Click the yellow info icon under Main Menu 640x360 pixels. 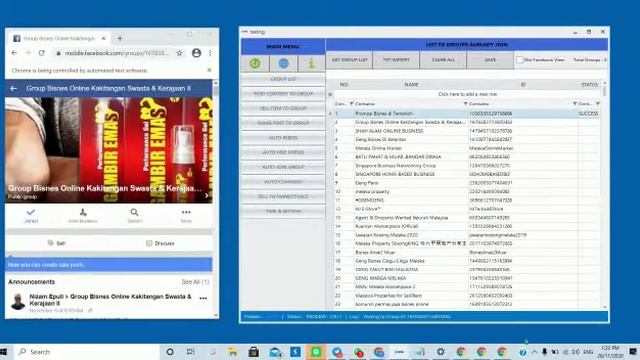pos(311,63)
